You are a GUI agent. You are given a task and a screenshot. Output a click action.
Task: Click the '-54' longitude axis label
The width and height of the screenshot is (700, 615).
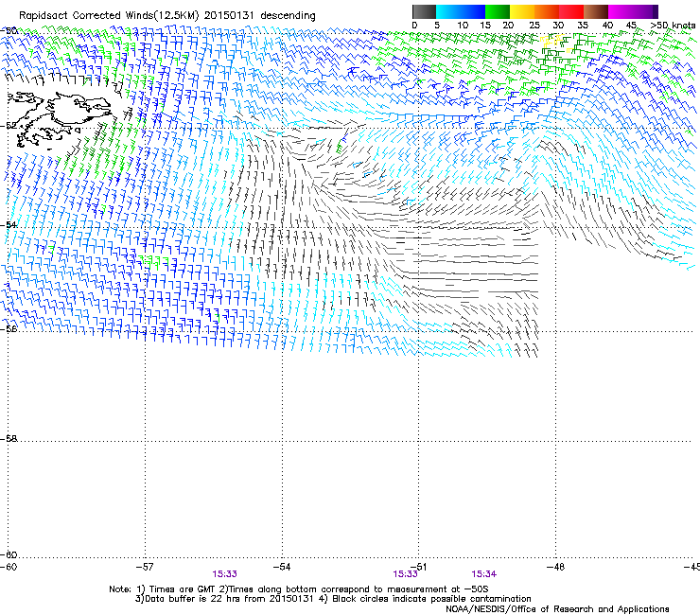[282, 567]
